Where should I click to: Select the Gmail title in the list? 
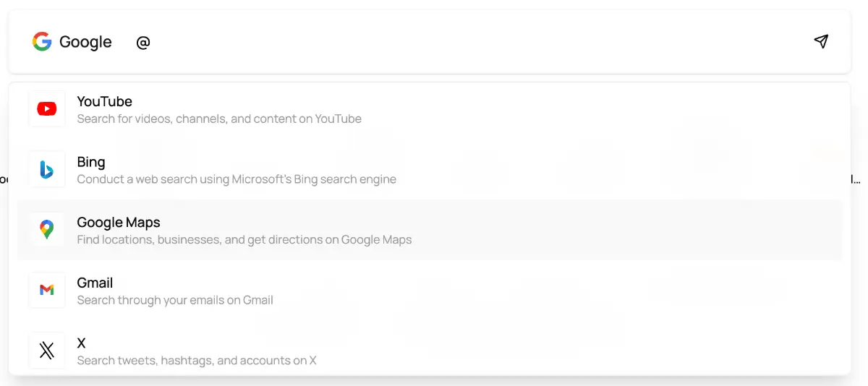coord(95,283)
